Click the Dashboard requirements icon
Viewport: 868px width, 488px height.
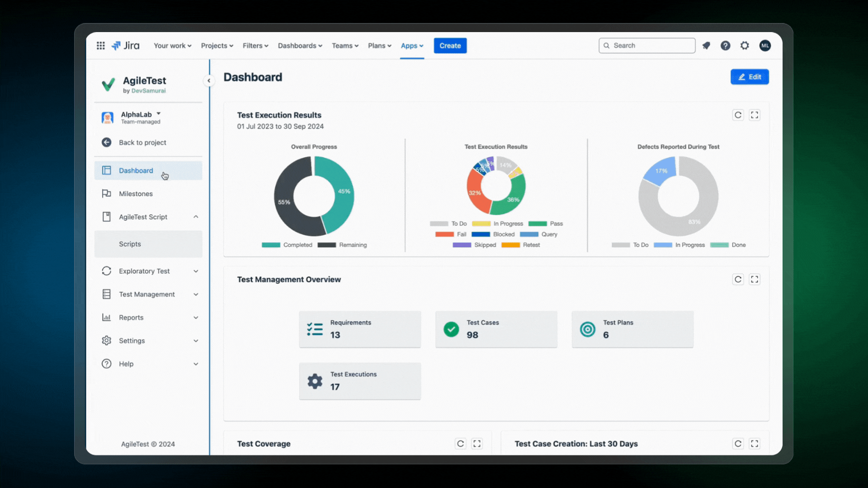(315, 329)
